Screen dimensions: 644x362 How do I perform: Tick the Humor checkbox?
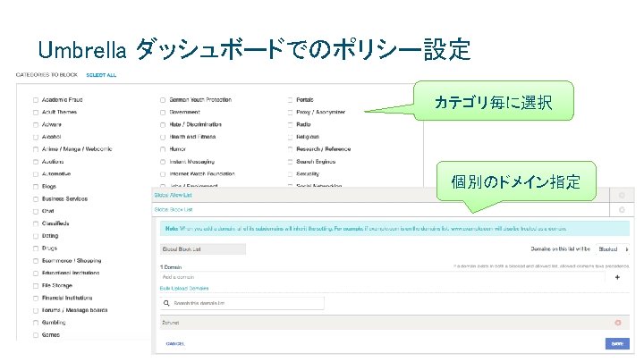(x=163, y=149)
